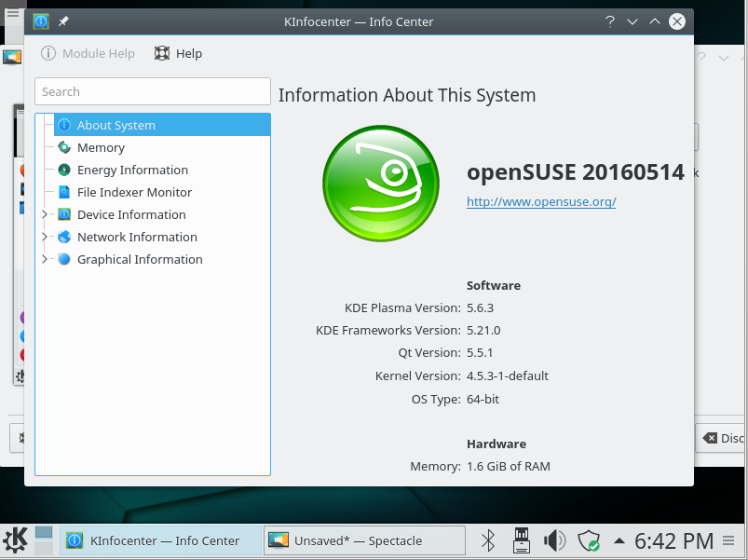The image size is (748, 560).
Task: Expand the Network Information branch
Action: [x=45, y=237]
